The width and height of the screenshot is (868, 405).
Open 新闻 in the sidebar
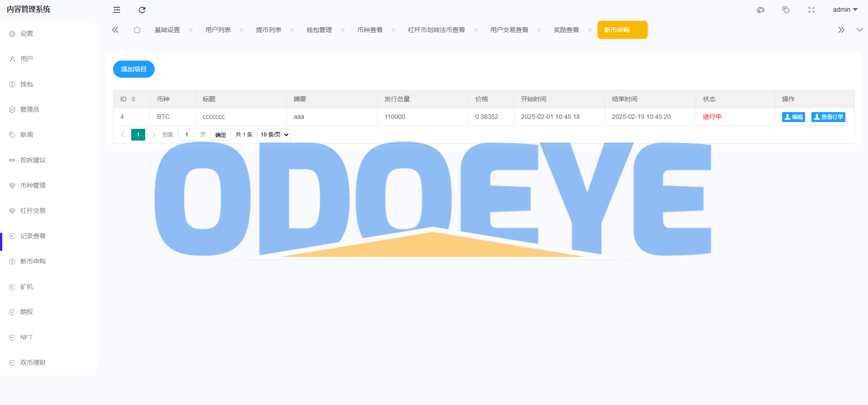point(27,135)
